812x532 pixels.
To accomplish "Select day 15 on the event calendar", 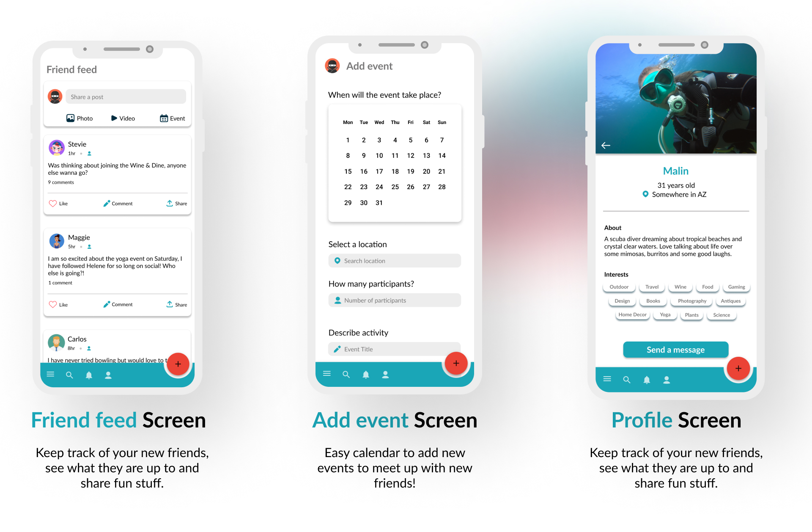I will [x=347, y=171].
